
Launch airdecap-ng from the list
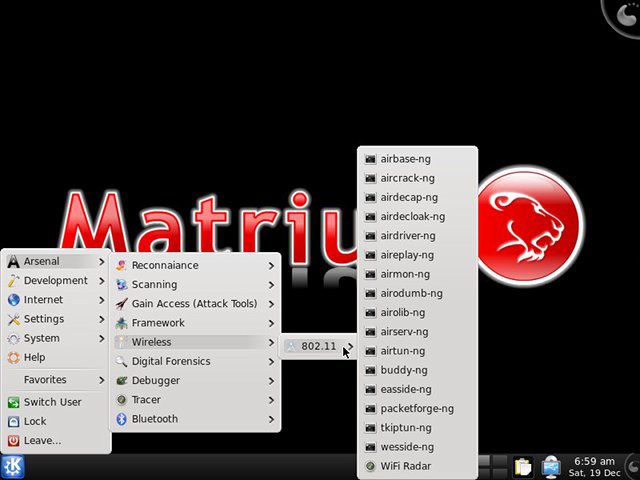(417, 197)
